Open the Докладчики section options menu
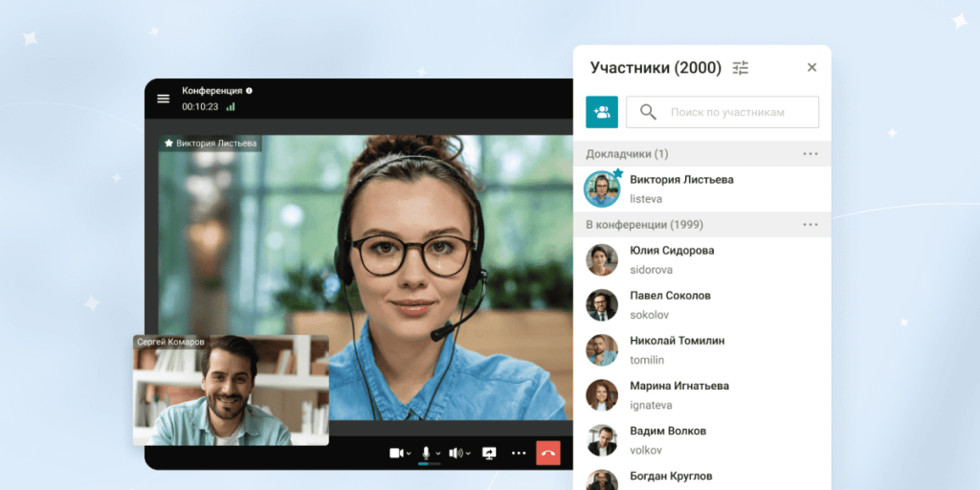 (811, 154)
